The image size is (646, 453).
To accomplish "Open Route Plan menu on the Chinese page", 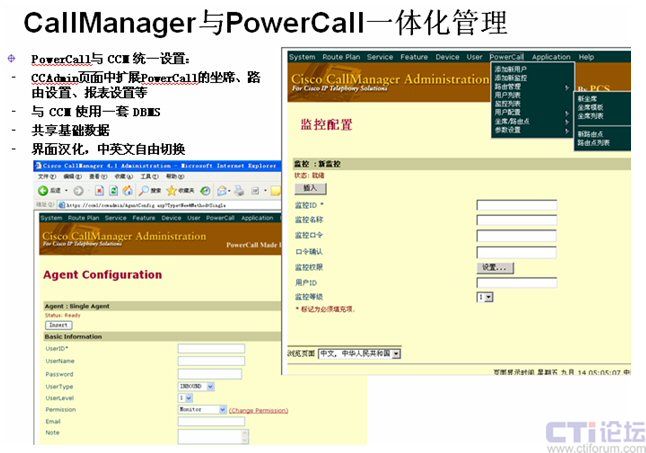I will (x=340, y=57).
